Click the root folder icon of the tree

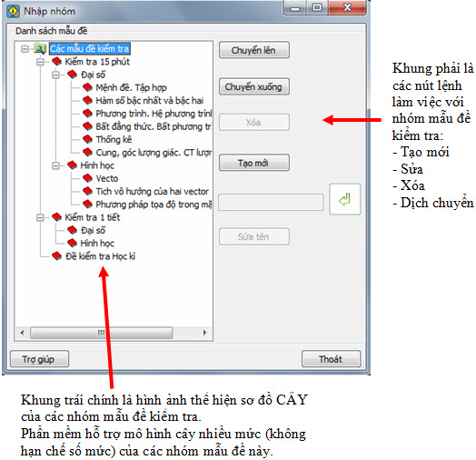tap(40, 48)
